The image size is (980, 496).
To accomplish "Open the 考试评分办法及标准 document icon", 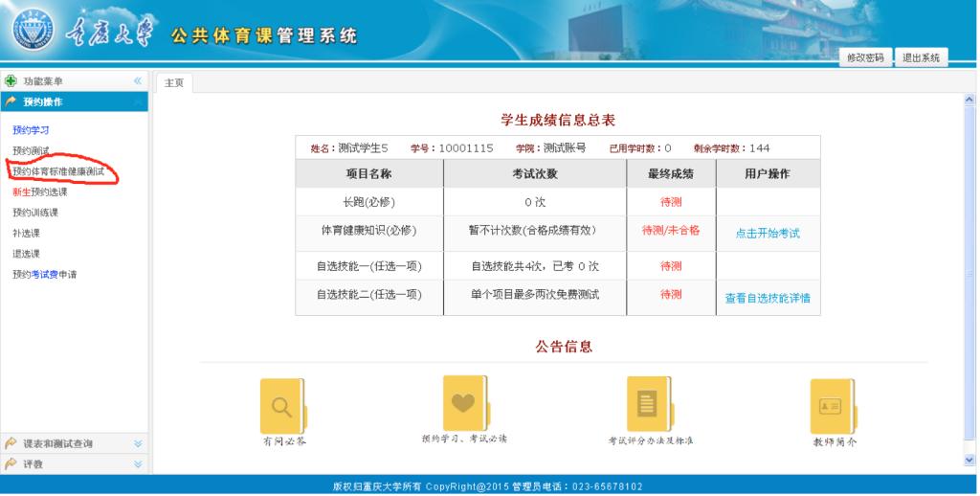I will pyautogui.click(x=649, y=404).
